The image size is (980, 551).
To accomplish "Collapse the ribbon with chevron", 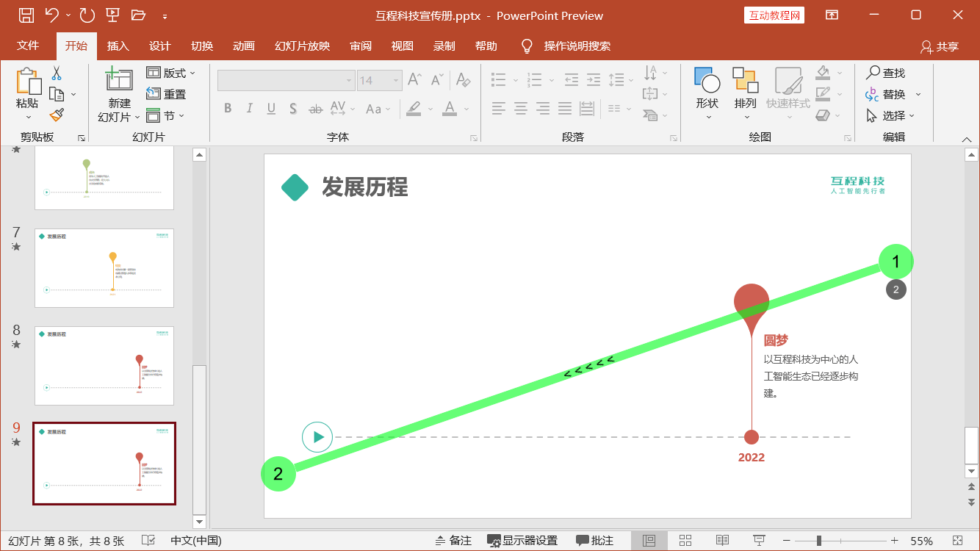I will pos(967,139).
